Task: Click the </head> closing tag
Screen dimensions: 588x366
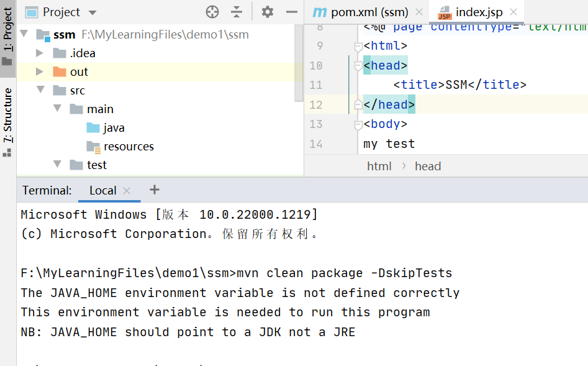Action: point(389,105)
